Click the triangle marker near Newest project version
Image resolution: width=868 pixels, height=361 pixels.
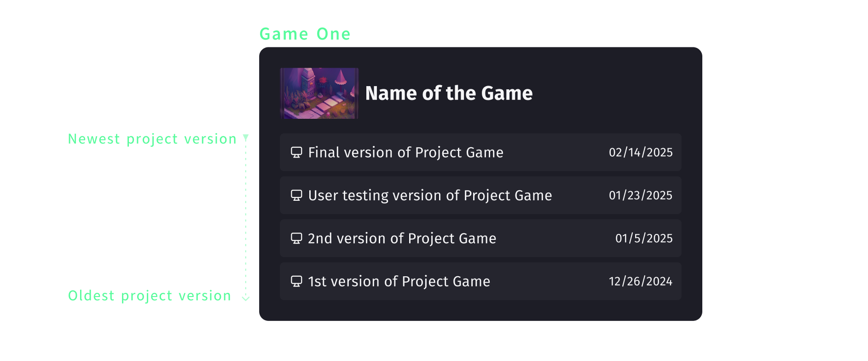tap(245, 137)
